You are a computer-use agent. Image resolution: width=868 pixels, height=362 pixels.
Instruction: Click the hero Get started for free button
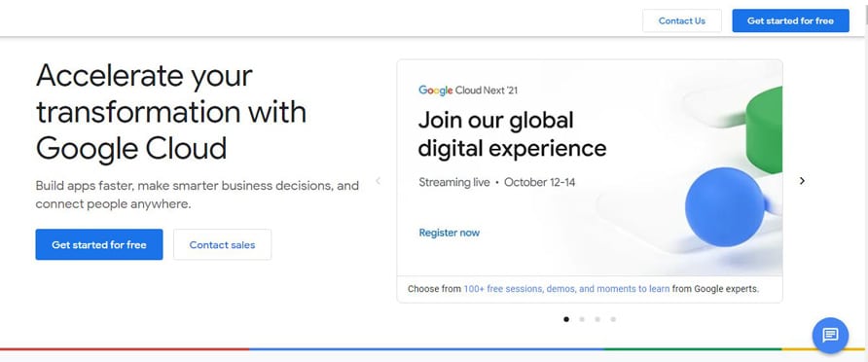pos(99,244)
